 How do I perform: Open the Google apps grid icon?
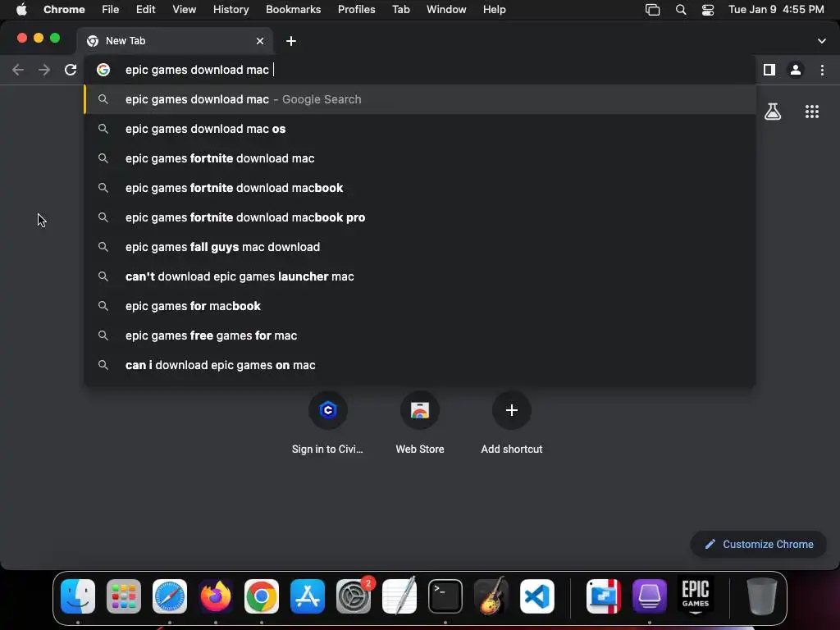pos(812,112)
